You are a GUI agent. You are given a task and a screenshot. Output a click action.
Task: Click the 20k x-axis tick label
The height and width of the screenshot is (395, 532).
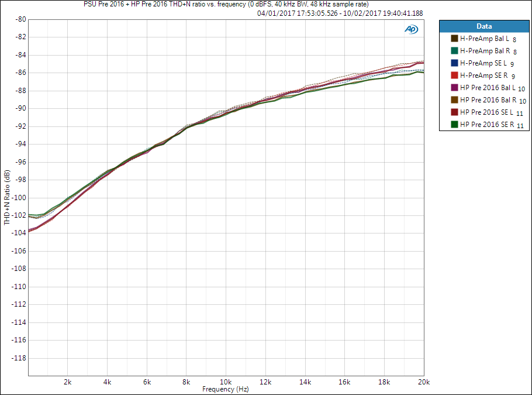424,382
